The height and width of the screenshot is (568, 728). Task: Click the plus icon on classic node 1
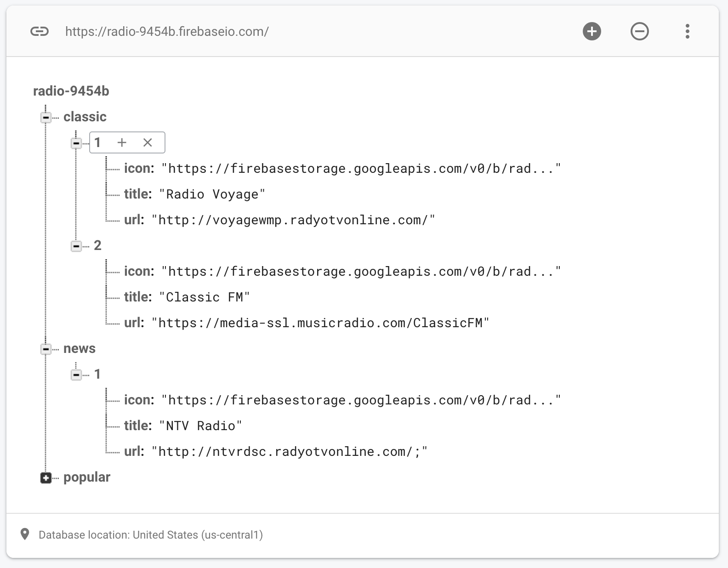pos(122,142)
